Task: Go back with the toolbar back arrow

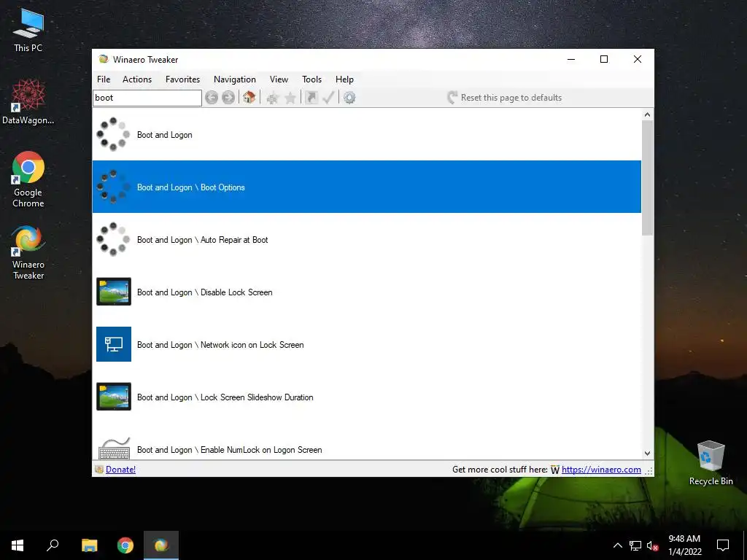Action: pyautogui.click(x=212, y=98)
